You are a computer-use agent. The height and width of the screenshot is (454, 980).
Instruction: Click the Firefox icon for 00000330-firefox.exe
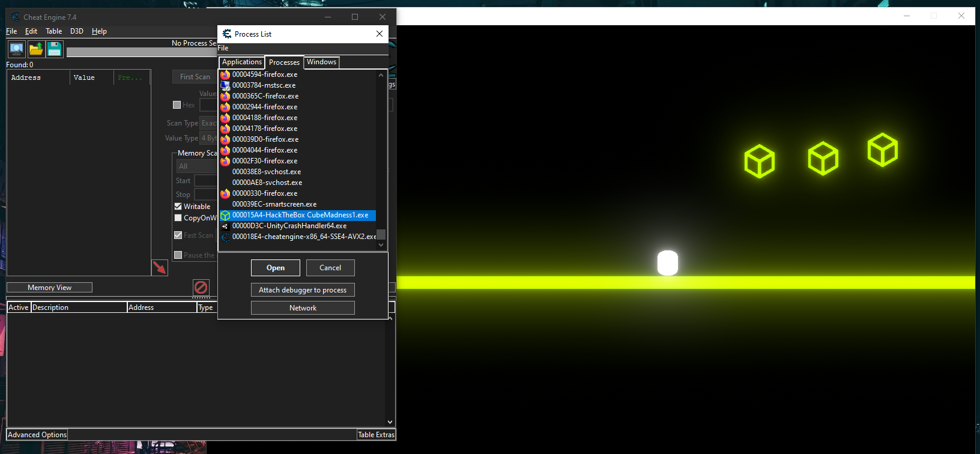tap(225, 193)
